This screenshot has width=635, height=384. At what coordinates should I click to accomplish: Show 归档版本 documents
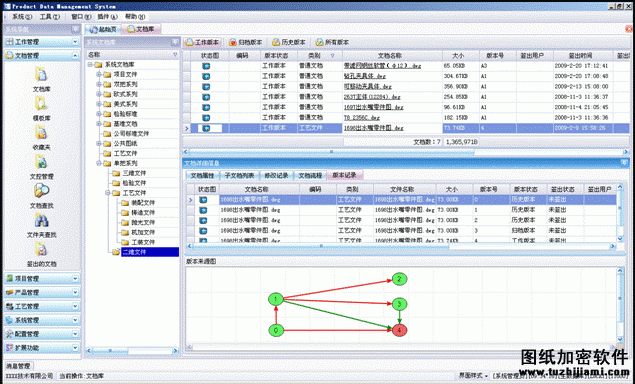pos(245,42)
